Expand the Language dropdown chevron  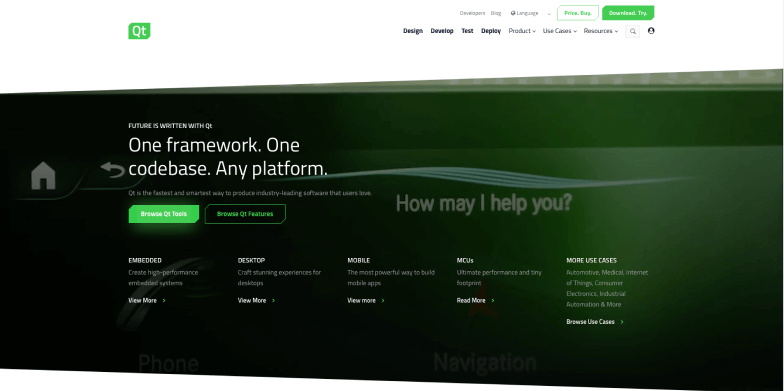(x=549, y=14)
